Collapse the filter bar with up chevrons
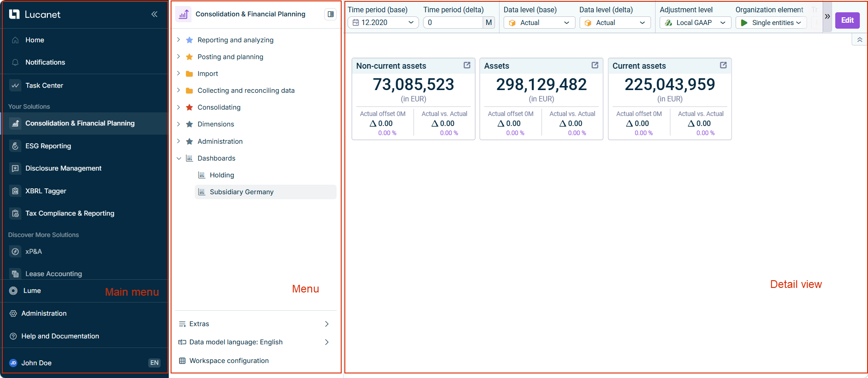The width and height of the screenshot is (868, 378). click(x=859, y=40)
